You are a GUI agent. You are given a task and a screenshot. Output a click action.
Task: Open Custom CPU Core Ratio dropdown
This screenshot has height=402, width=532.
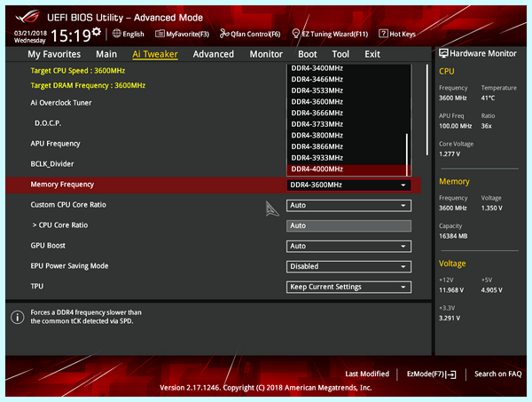tap(348, 205)
